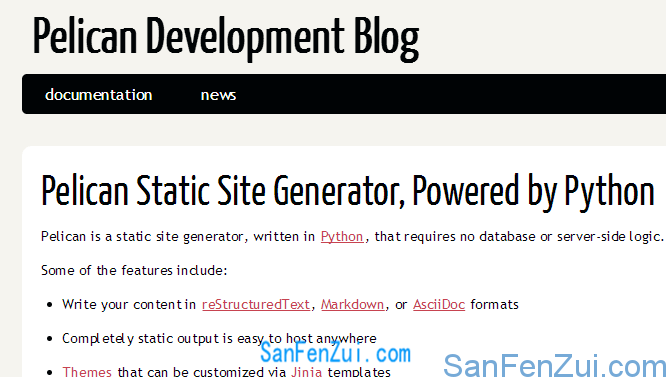Click the bullet marker before 'Write your content'
This screenshot has height=377, width=666.
50,305
